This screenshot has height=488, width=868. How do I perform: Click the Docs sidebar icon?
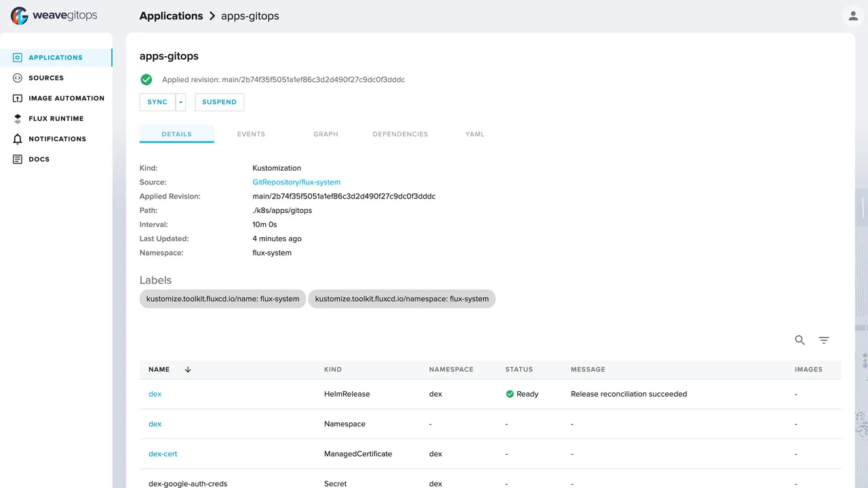(x=18, y=159)
